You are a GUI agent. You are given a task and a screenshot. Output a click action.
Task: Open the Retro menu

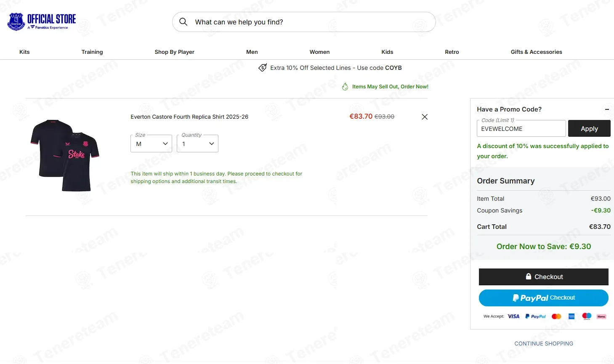452,52
